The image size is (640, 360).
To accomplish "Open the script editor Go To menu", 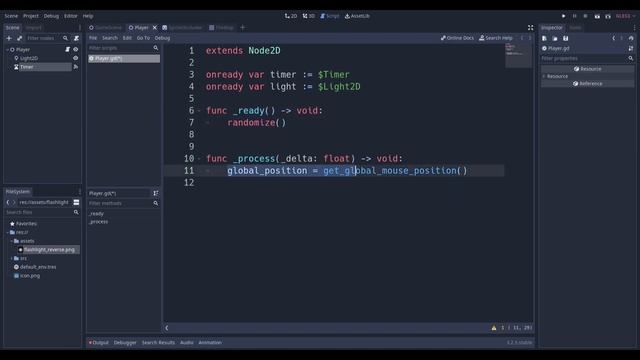I will point(143,38).
